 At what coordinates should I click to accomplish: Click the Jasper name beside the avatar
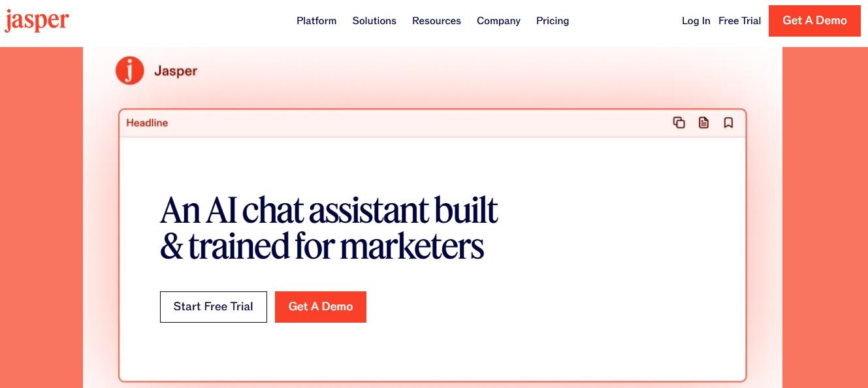[176, 71]
